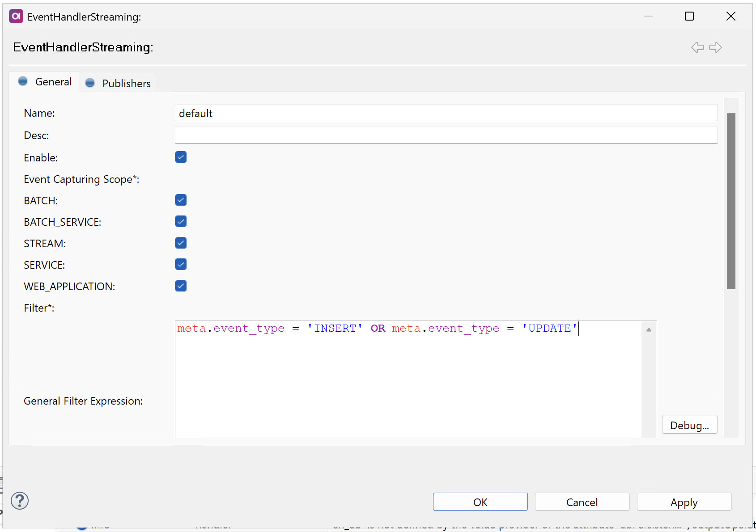
Task: Confirm settings with the OK button
Action: [x=480, y=502]
